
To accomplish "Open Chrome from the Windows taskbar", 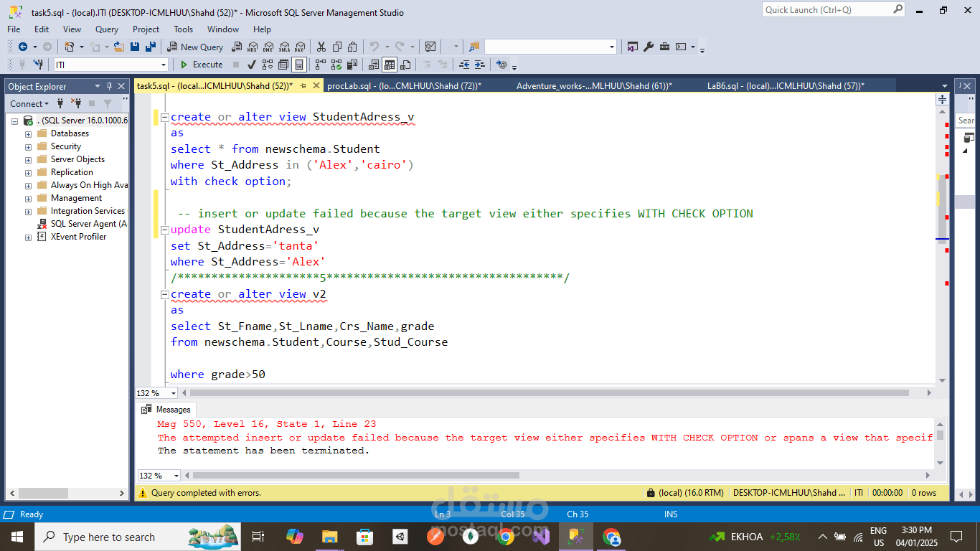I will [506, 537].
